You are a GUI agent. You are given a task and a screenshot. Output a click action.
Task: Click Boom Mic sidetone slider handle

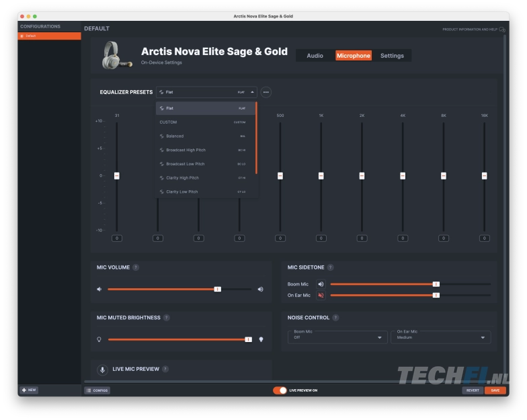436,284
